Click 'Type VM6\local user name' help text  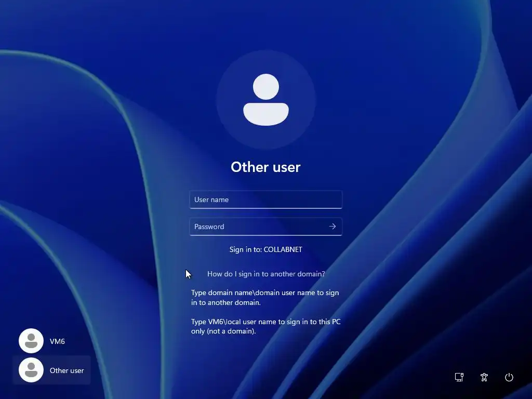[x=265, y=326]
